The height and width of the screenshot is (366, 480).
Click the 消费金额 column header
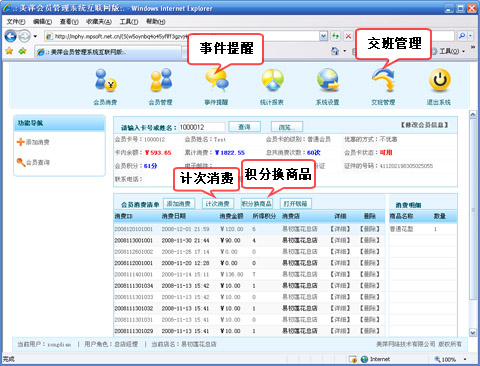[x=231, y=216]
